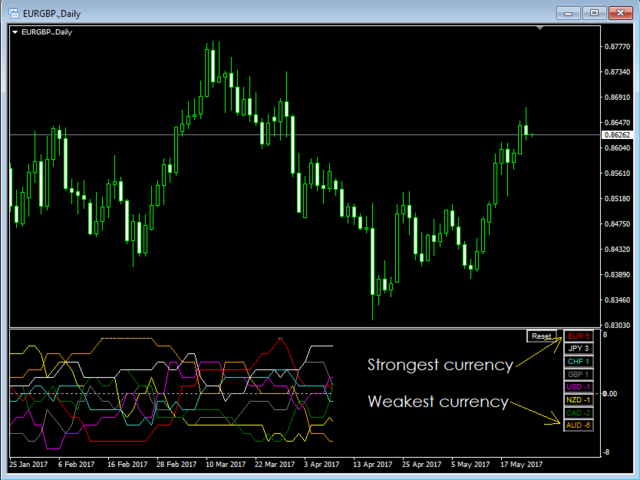Click the current price label 0.86262

[x=617, y=135]
